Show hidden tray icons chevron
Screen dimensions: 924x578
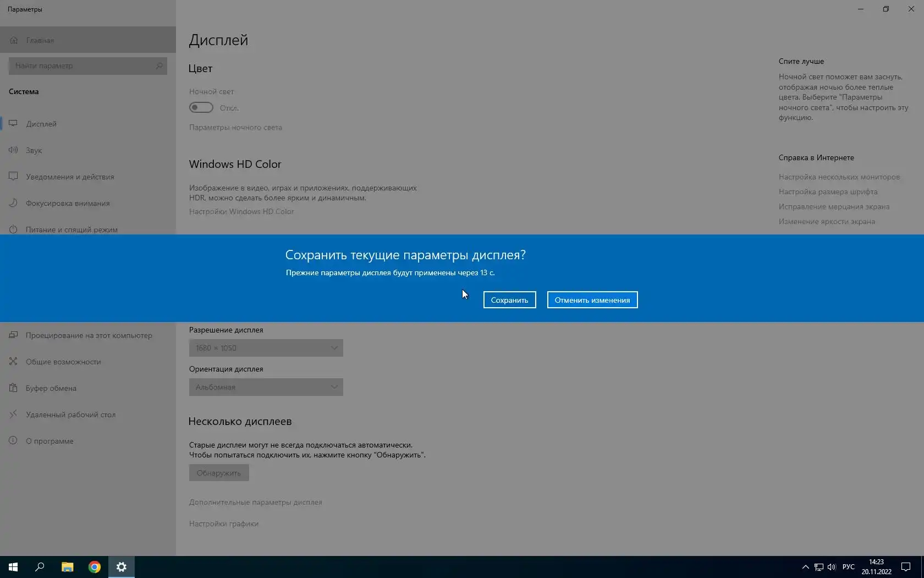coord(806,567)
